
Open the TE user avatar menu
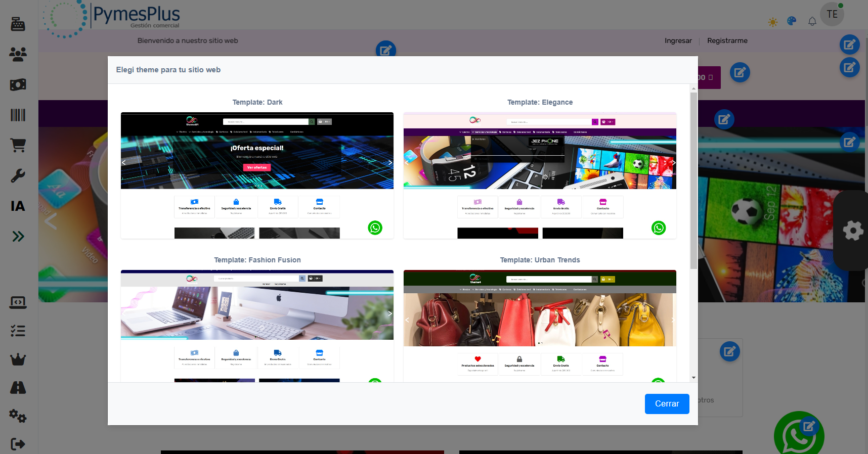[832, 14]
